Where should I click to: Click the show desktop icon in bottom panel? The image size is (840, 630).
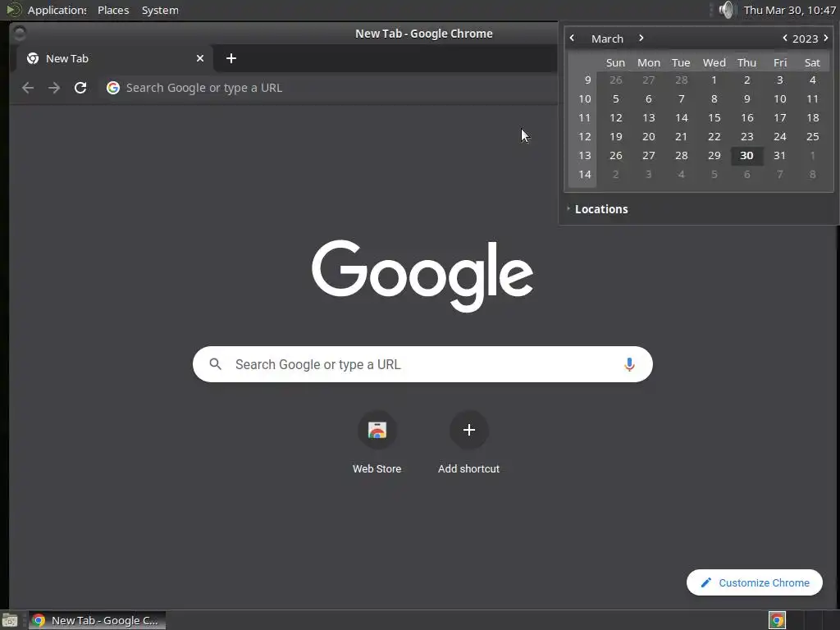[10, 620]
